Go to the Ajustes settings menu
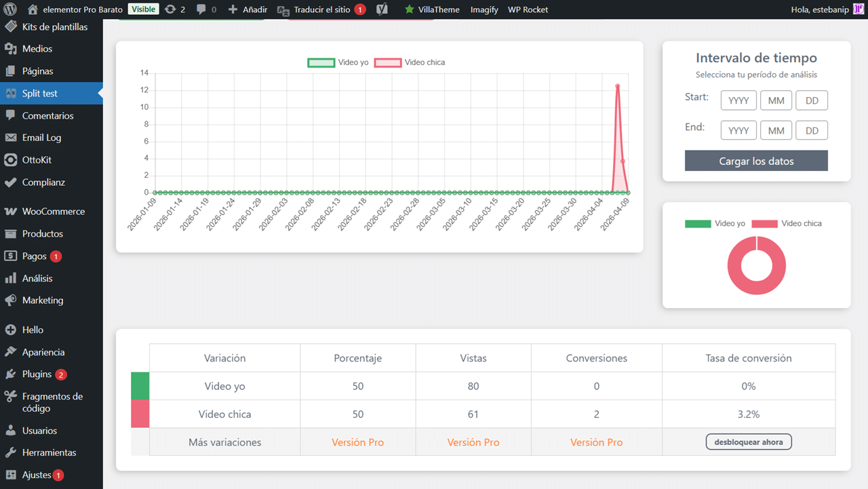868x489 pixels. click(37, 475)
